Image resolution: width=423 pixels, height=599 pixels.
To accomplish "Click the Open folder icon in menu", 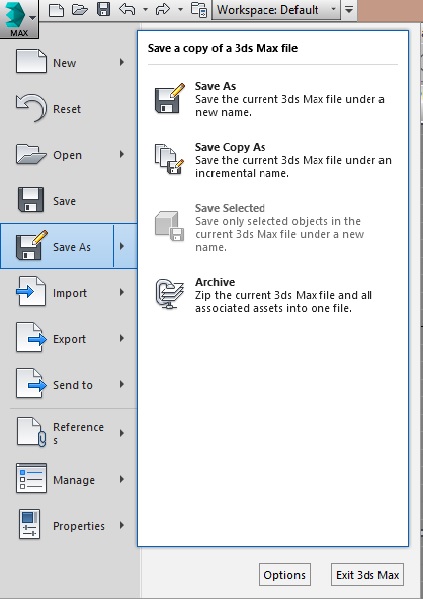I will point(31,154).
